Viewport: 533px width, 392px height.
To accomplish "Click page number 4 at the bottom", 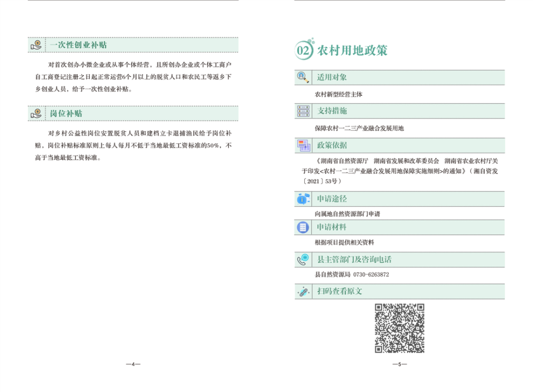I will (133, 364).
